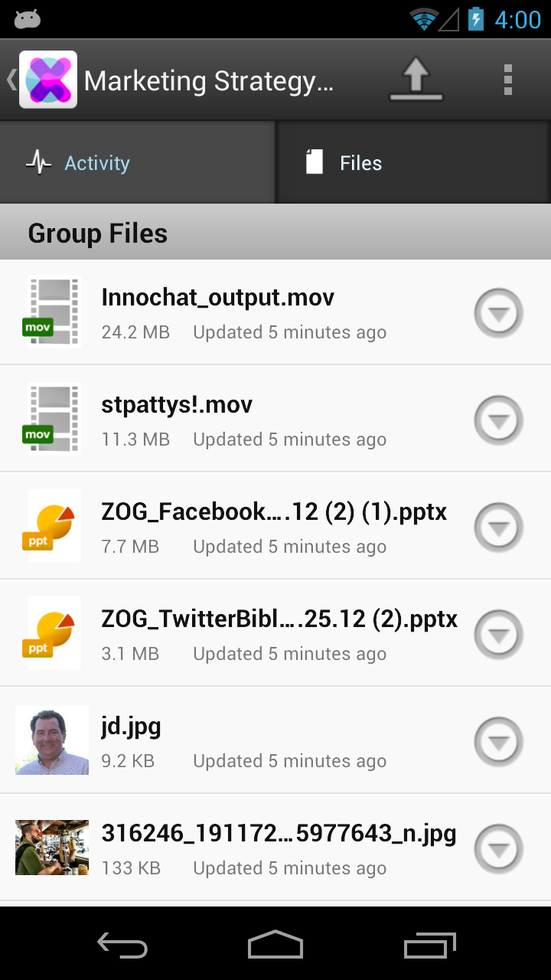
Task: Tap the app logo to go back
Action: [47, 80]
